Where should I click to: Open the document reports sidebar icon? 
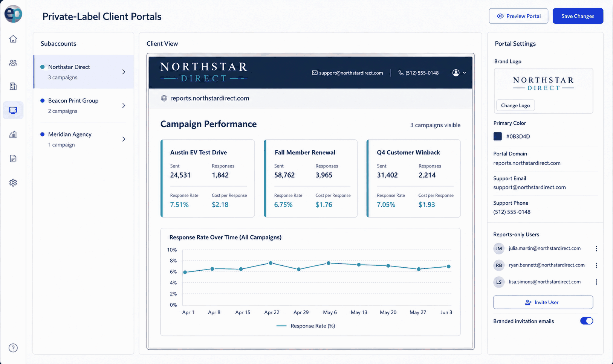point(13,158)
